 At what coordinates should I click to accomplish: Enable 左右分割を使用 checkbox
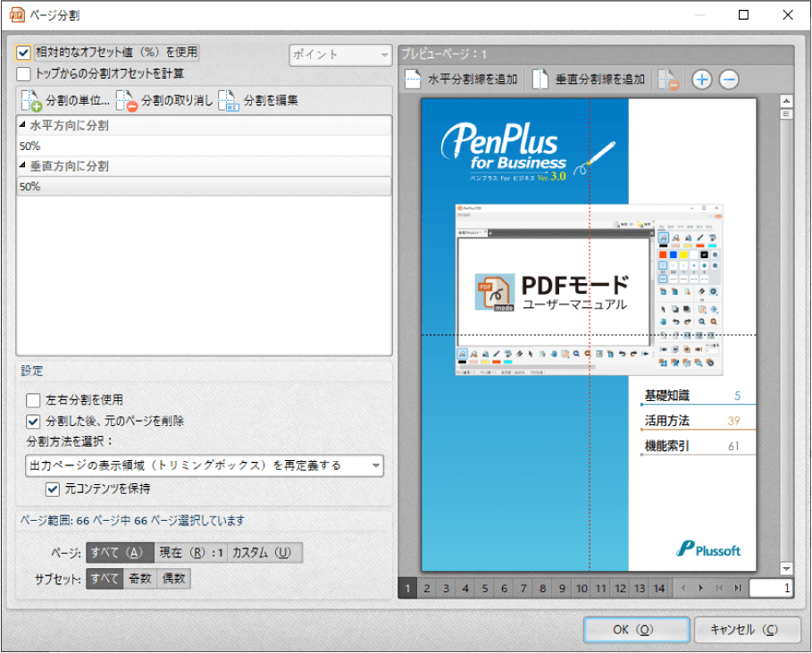tap(33, 400)
